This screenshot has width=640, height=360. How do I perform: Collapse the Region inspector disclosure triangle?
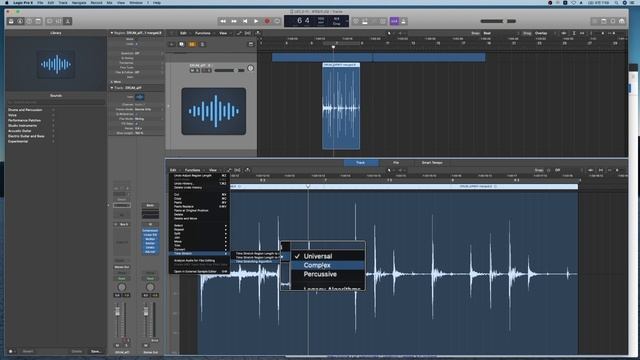[112, 33]
